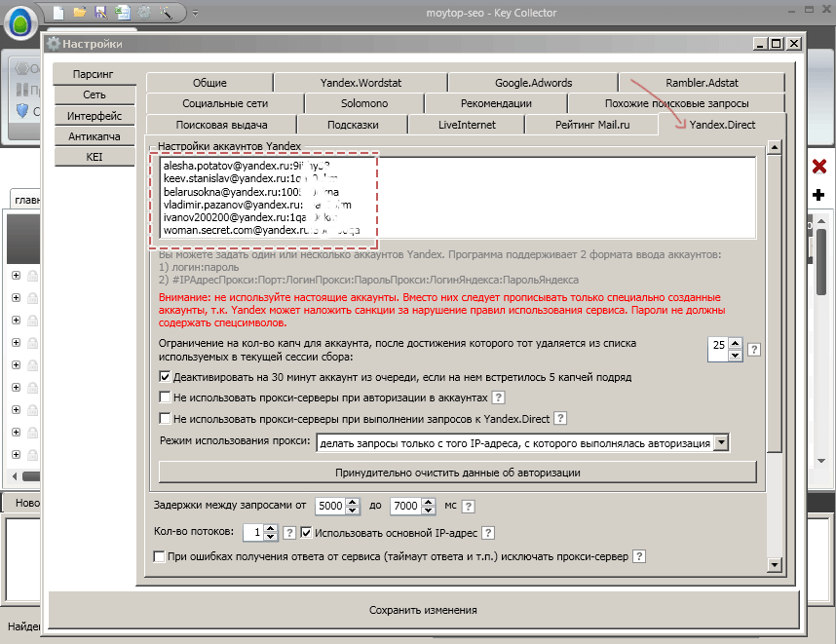Click the hexagon icon in main window ribbon

click(22, 68)
